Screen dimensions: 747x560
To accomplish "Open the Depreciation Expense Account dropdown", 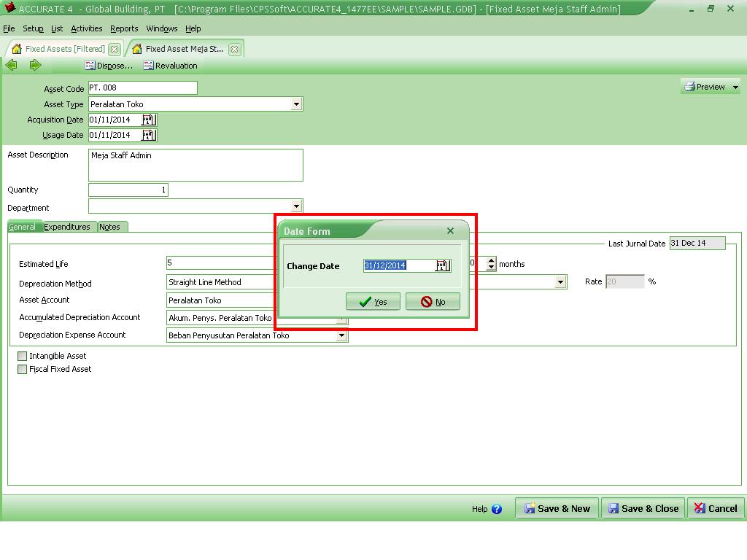I will (x=341, y=335).
